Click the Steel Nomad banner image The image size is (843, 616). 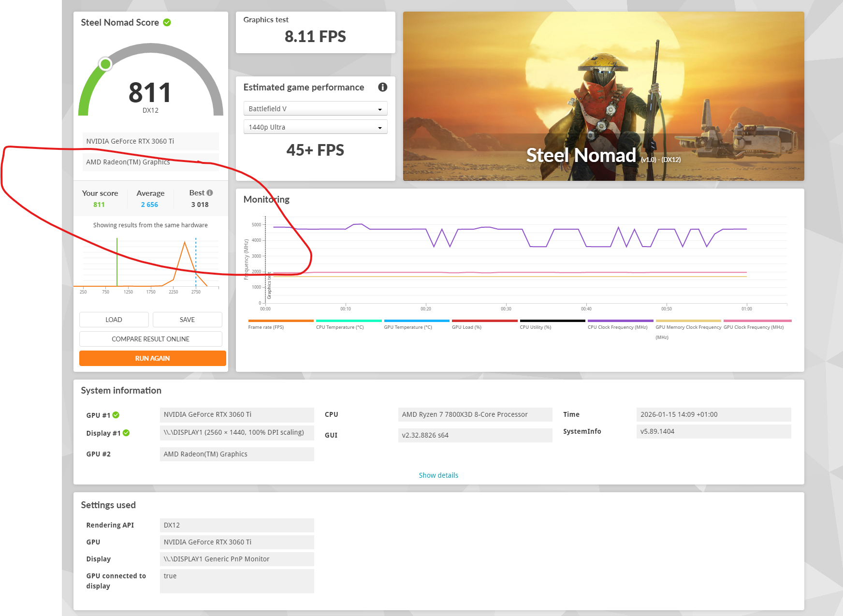point(604,96)
